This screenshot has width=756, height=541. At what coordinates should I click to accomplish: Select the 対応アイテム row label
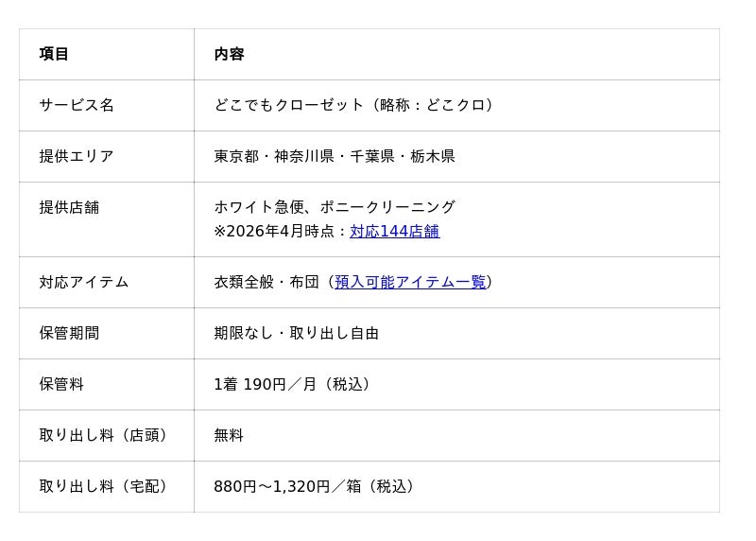pyautogui.click(x=84, y=282)
